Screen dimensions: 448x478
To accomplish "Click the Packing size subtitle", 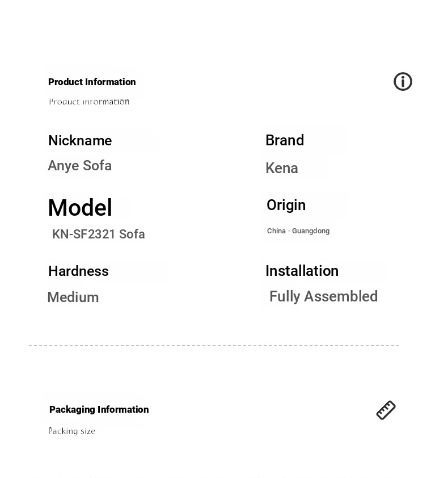I will (x=72, y=431).
